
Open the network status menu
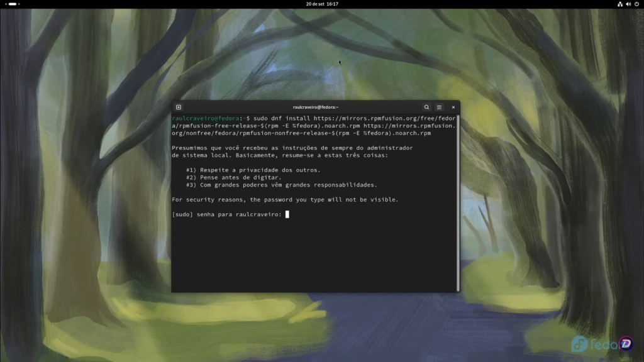[619, 4]
